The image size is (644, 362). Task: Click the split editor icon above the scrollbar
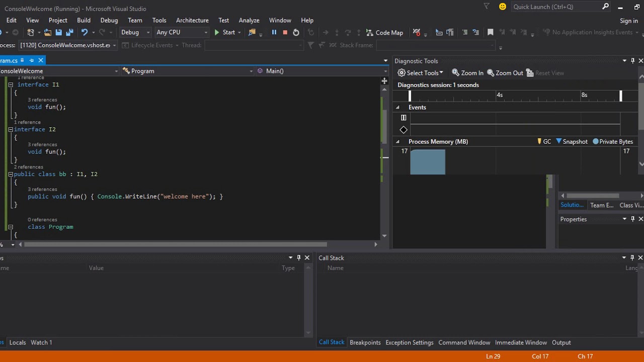[384, 80]
